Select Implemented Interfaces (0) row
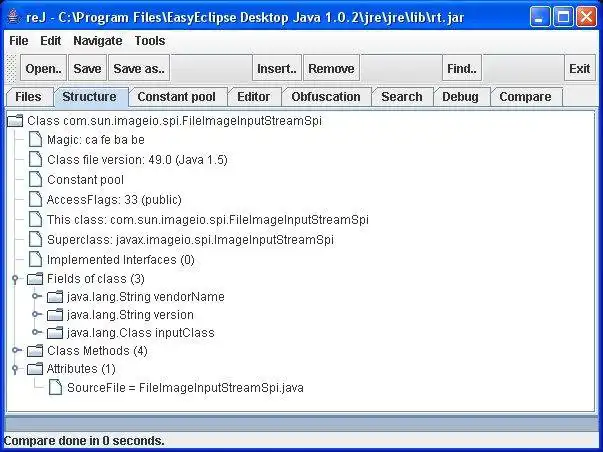 click(121, 260)
